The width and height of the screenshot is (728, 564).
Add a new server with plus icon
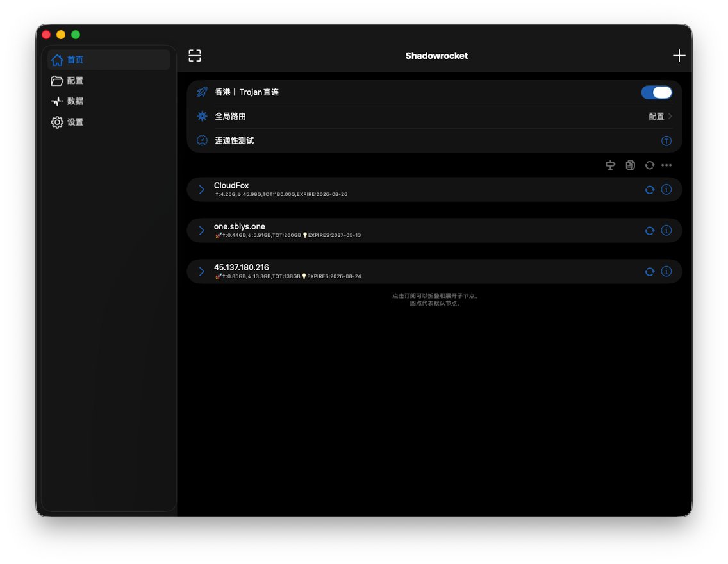coord(679,56)
